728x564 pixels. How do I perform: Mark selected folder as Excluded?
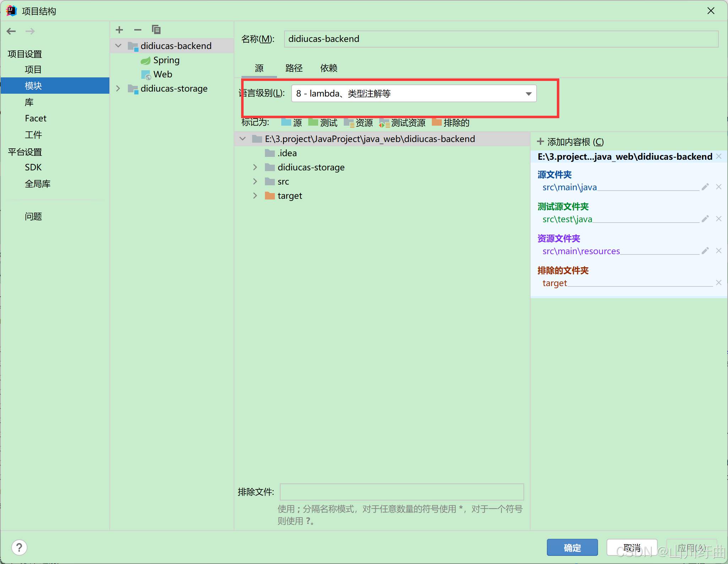coord(451,123)
